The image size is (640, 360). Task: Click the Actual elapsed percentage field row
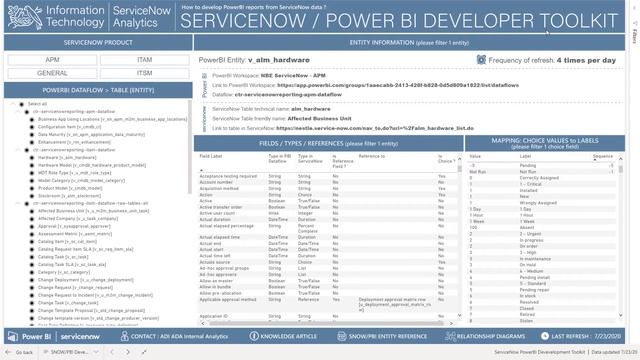(x=327, y=229)
